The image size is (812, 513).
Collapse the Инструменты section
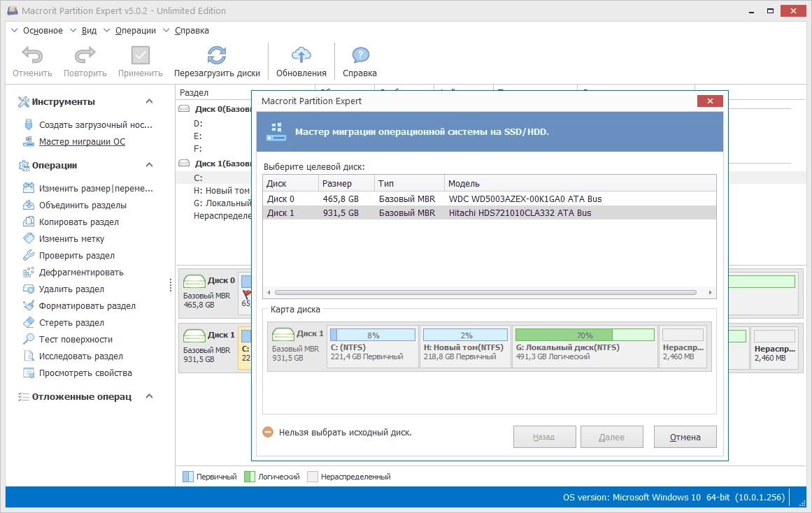149,101
